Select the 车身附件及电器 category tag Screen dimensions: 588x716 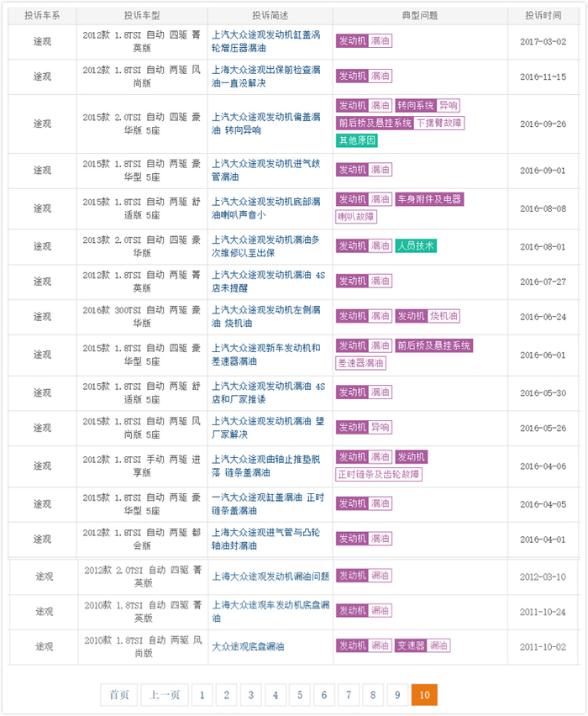429,200
